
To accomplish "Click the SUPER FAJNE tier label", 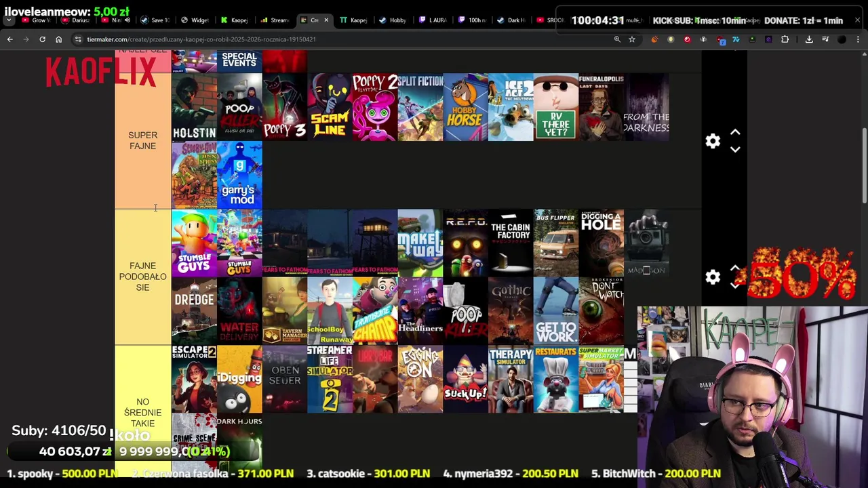I will [142, 141].
